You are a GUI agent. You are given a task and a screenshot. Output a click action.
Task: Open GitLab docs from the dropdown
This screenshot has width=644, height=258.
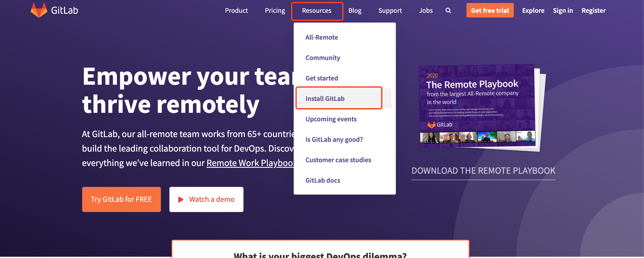[323, 180]
